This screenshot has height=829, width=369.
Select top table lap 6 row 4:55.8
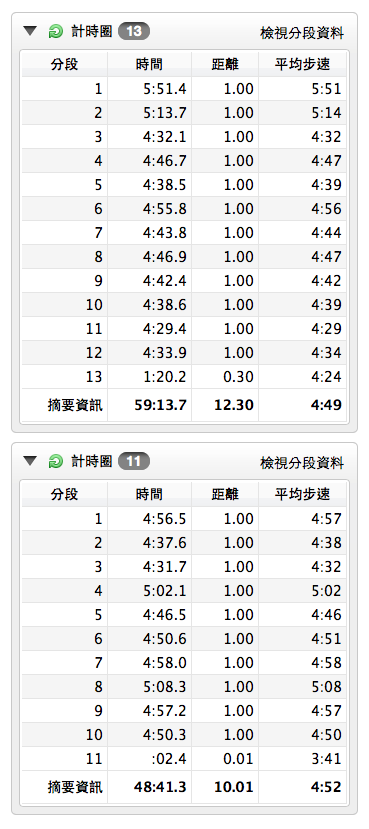pos(184,209)
